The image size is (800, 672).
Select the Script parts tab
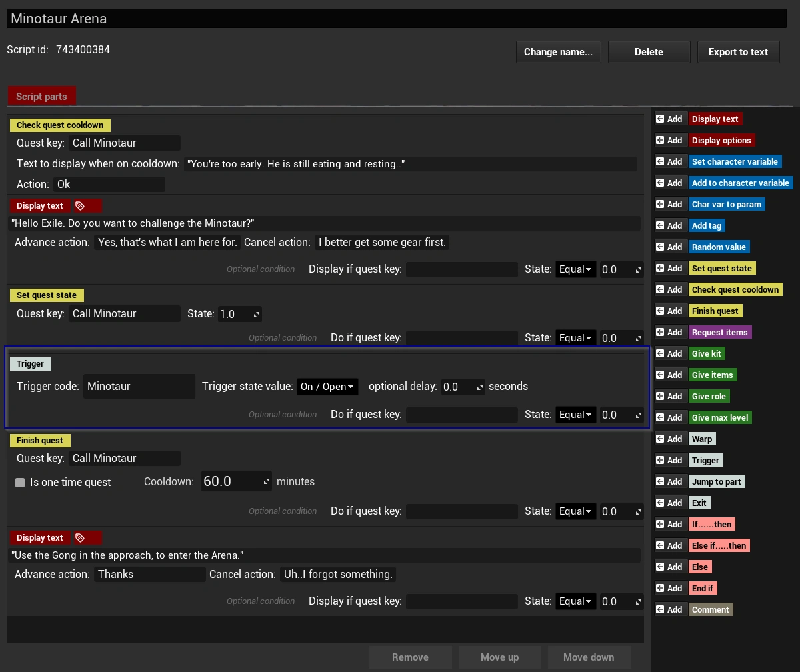pos(41,96)
